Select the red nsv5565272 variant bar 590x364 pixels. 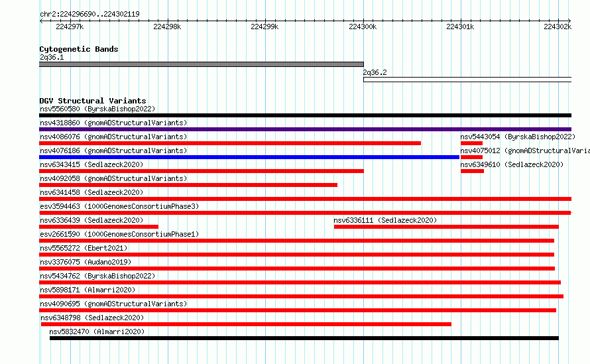(296, 255)
